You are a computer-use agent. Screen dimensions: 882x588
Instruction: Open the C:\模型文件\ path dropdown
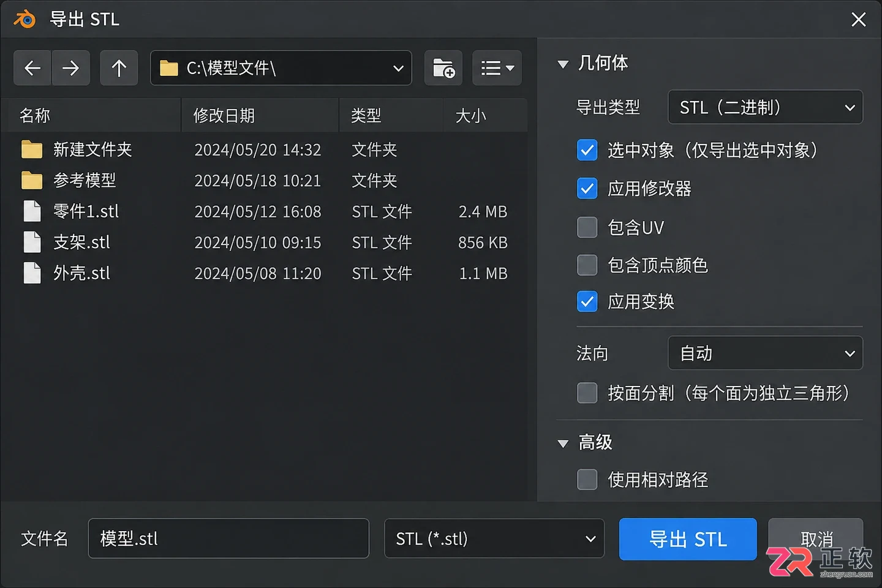pos(281,68)
